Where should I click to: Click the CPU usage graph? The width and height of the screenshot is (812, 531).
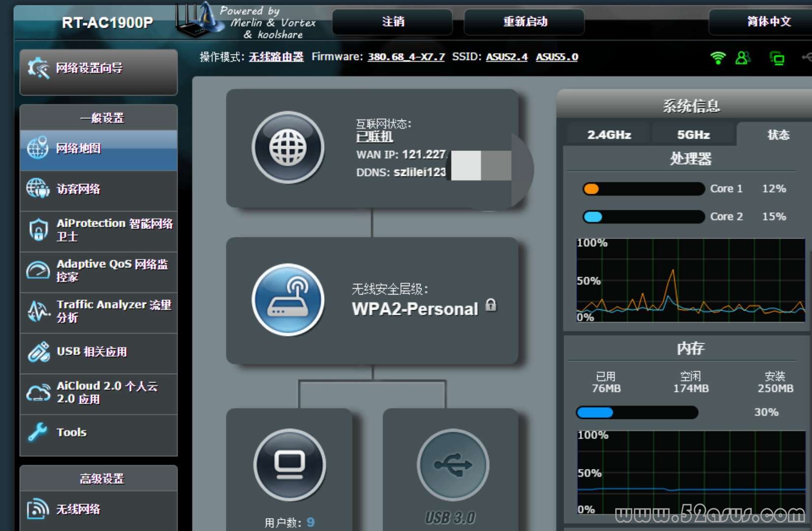pyautogui.click(x=691, y=280)
